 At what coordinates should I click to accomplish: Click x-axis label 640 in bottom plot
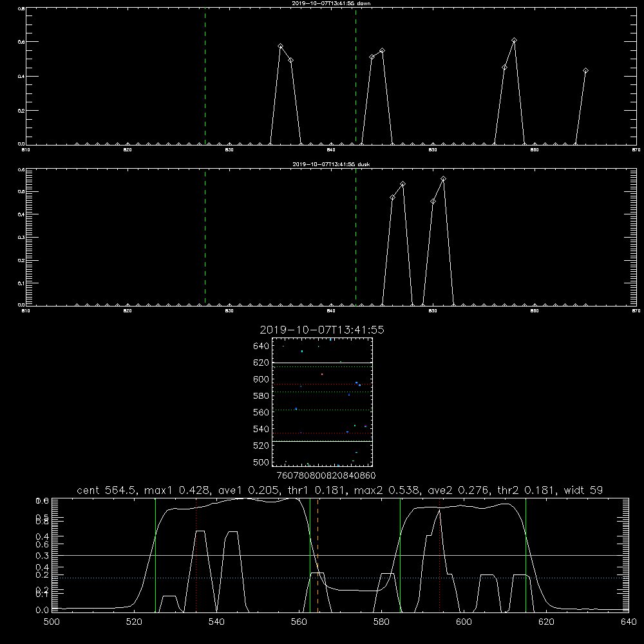629,622
